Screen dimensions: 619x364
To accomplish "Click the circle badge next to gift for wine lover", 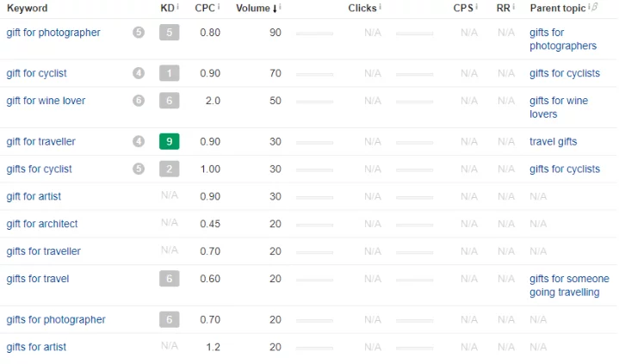I will click(139, 101).
